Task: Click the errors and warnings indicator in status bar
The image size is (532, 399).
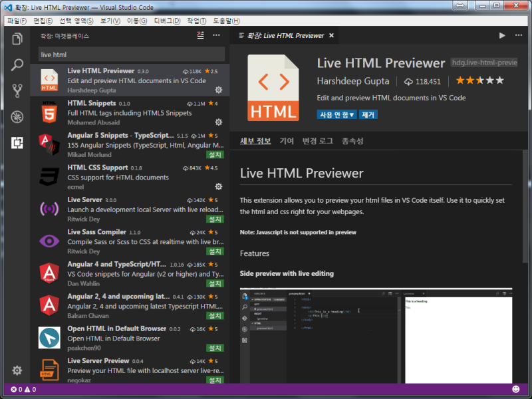Action: coord(23,388)
